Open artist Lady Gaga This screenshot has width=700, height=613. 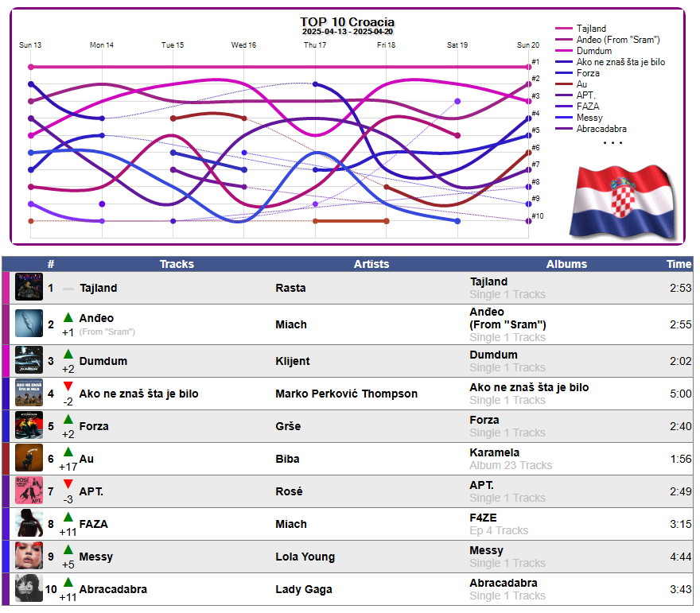(304, 589)
